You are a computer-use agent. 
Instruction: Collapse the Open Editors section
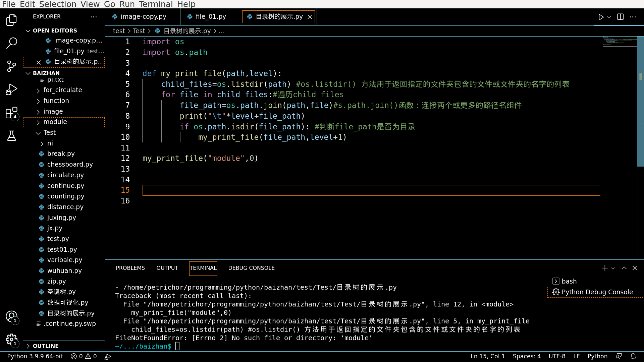(x=64, y=31)
